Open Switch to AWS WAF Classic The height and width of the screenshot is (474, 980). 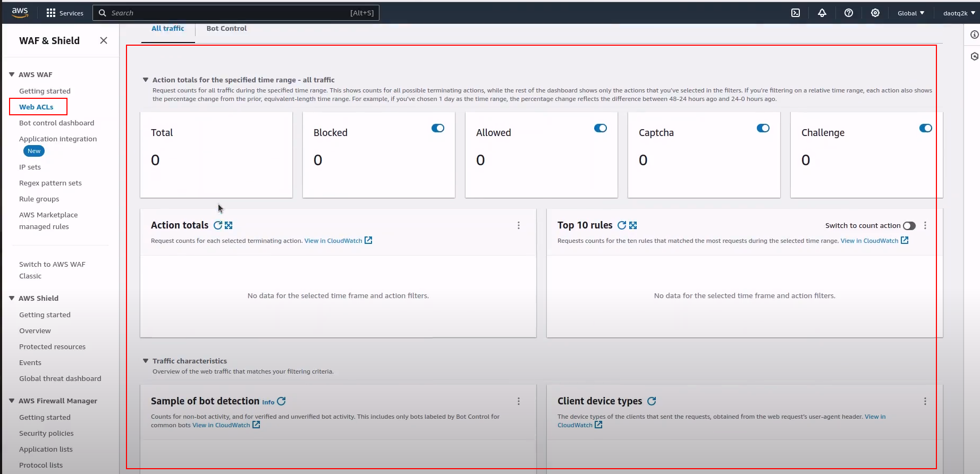[52, 270]
